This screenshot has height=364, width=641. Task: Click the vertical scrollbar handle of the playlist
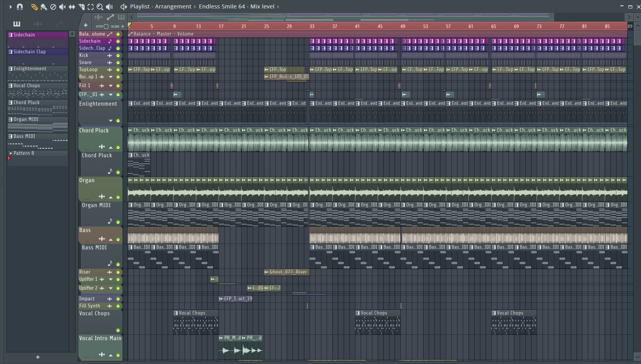tap(638, 38)
